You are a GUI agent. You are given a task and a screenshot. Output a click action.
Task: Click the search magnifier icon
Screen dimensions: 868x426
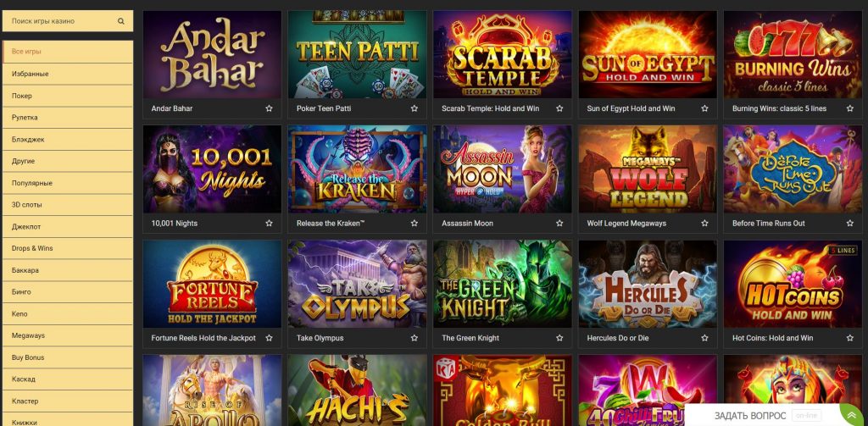[x=120, y=21]
